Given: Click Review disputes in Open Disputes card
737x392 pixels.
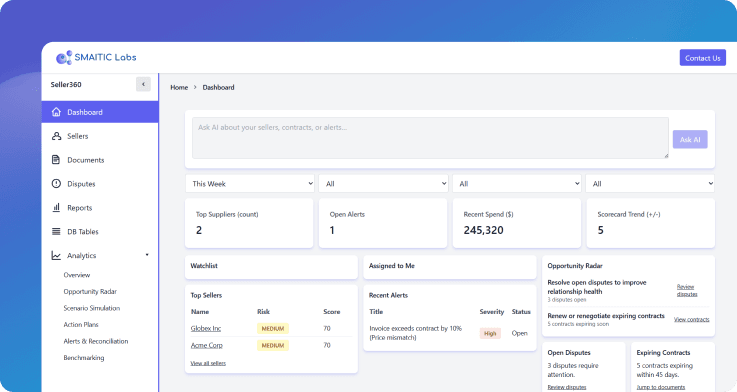Looking at the screenshot, I should pyautogui.click(x=567, y=387).
